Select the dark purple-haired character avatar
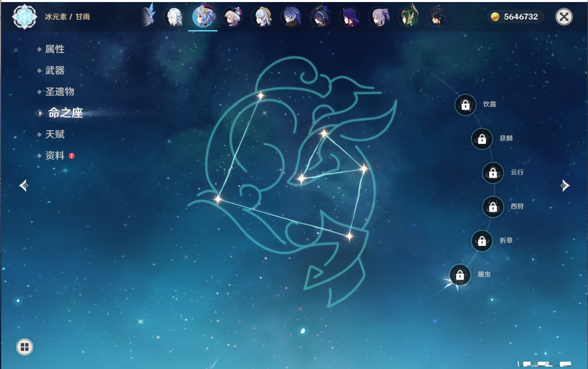This screenshot has height=369, width=588. coord(350,17)
